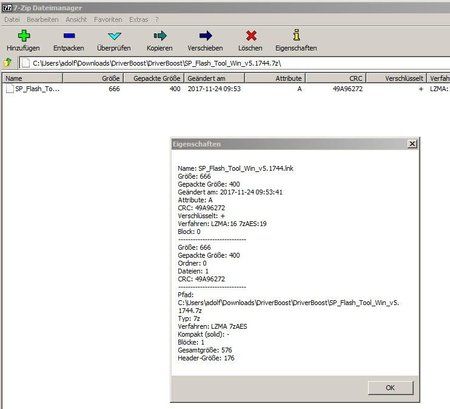Screen dimensions: 450x409
Task: Open the Extras menu
Action: pos(139,20)
